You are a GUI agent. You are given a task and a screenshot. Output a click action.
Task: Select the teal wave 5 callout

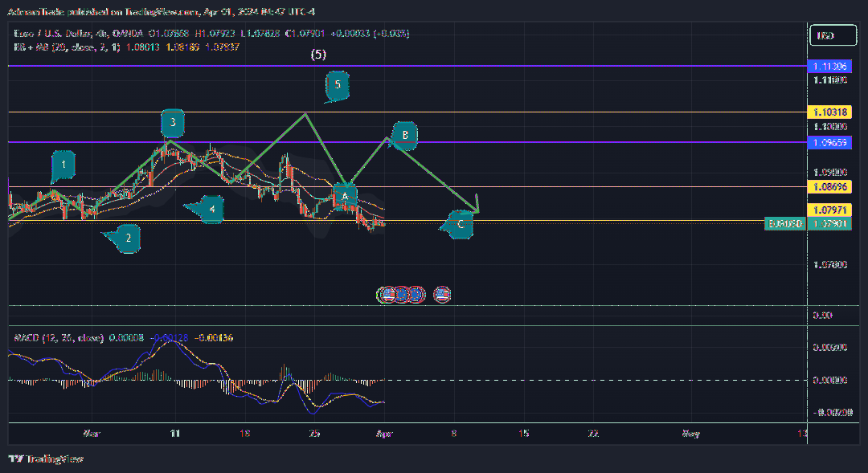[x=337, y=86]
